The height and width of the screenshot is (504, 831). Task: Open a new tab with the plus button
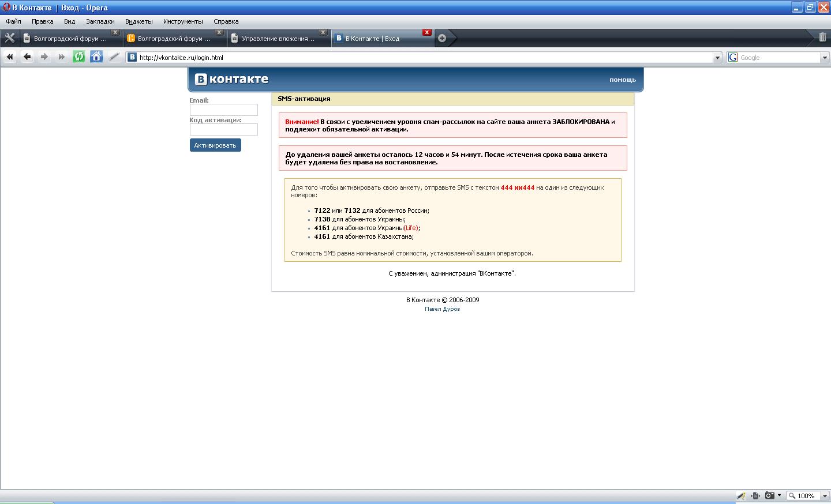coord(442,38)
